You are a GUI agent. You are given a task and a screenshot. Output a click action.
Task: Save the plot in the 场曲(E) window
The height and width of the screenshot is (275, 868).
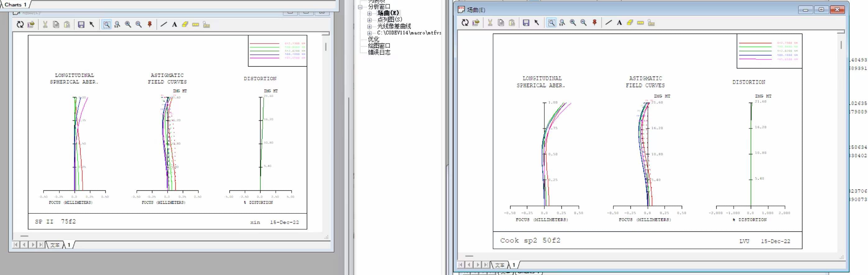point(526,23)
